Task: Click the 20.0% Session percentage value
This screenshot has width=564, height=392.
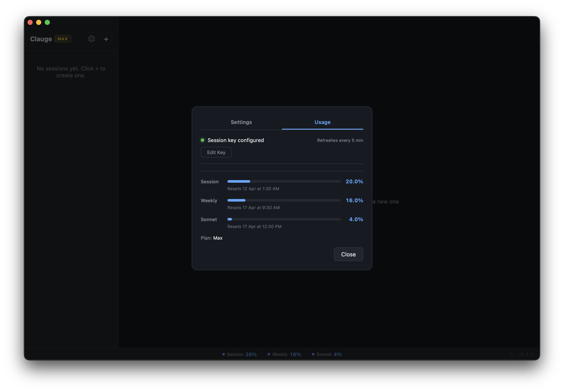Action: 354,182
